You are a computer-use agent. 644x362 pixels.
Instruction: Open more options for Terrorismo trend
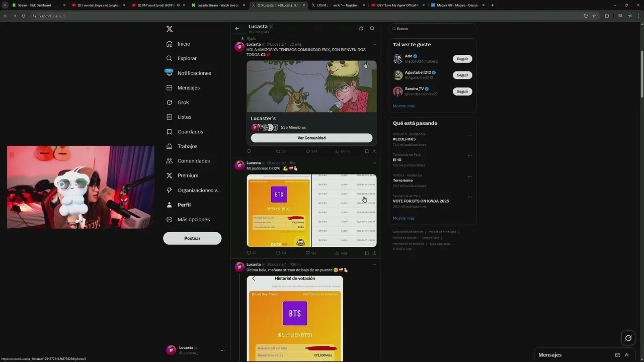470,176
